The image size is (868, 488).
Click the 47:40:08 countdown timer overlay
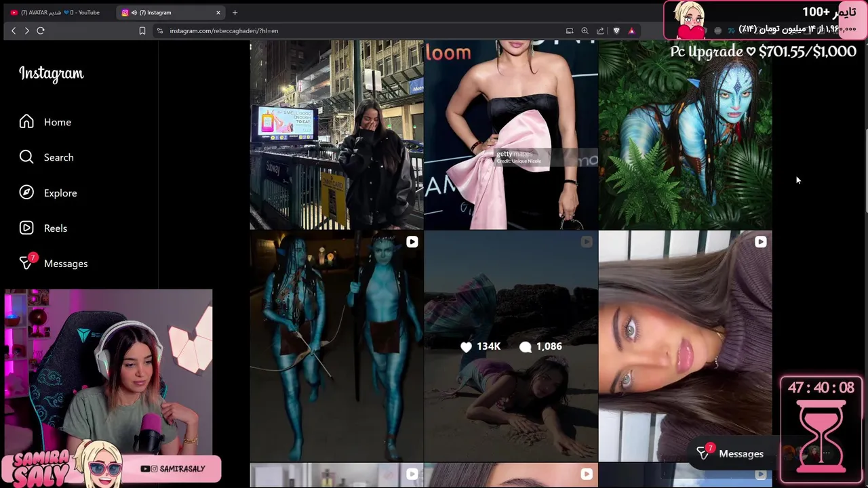coord(821,388)
